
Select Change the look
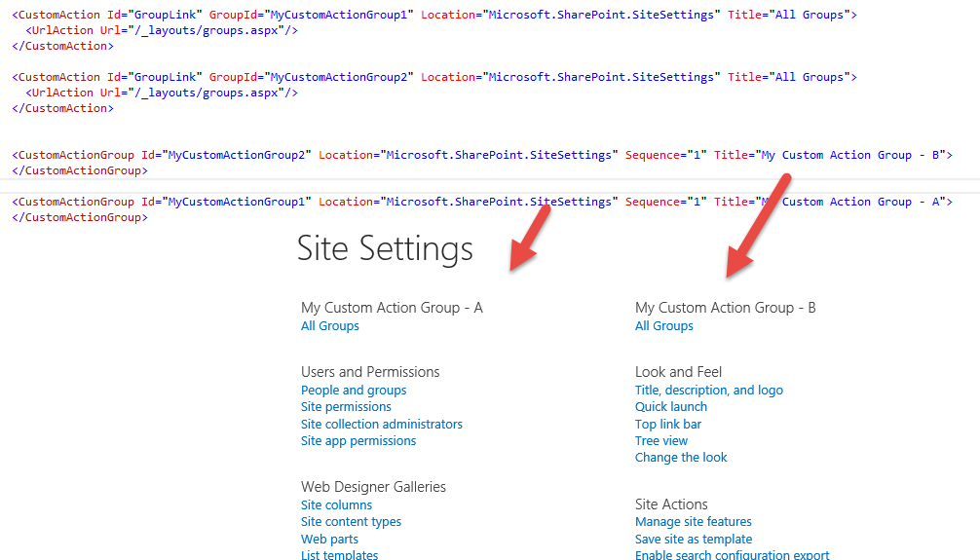681,458
